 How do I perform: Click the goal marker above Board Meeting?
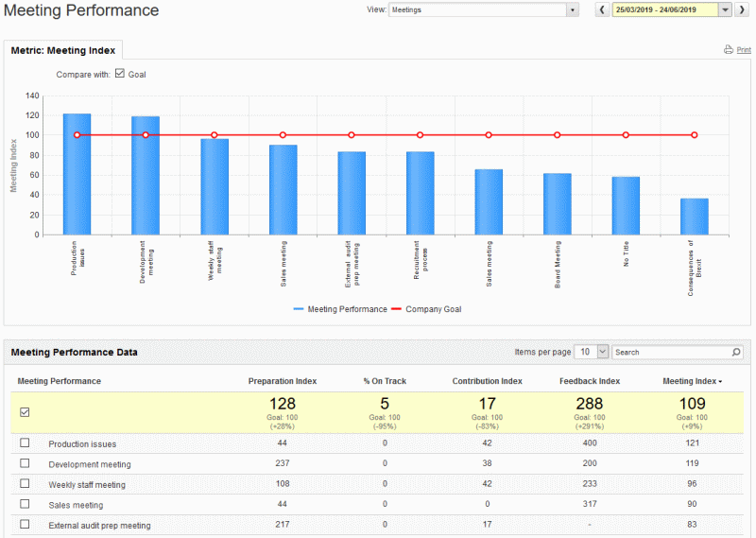coord(558,135)
